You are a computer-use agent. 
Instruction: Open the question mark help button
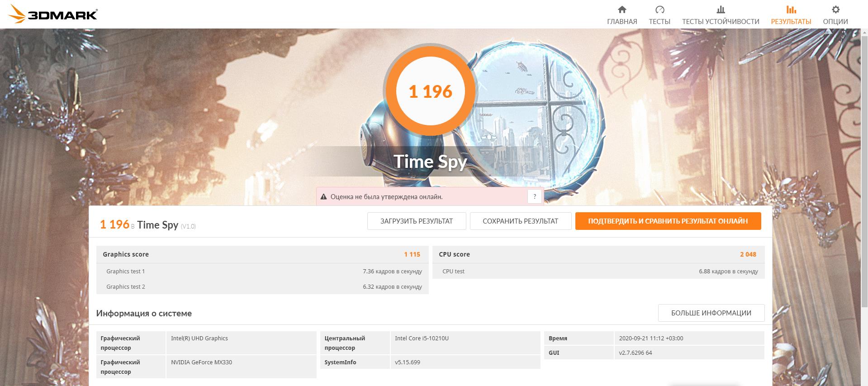pyautogui.click(x=535, y=196)
